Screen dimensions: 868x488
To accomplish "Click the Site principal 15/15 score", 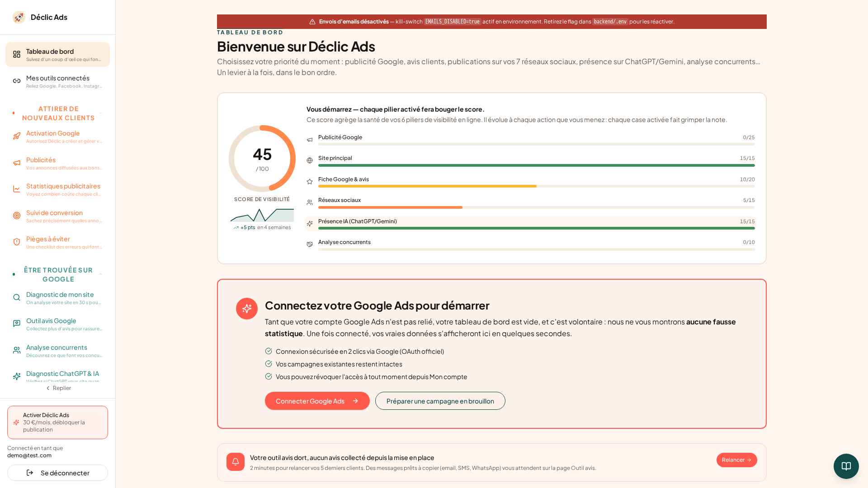I will pyautogui.click(x=747, y=158).
